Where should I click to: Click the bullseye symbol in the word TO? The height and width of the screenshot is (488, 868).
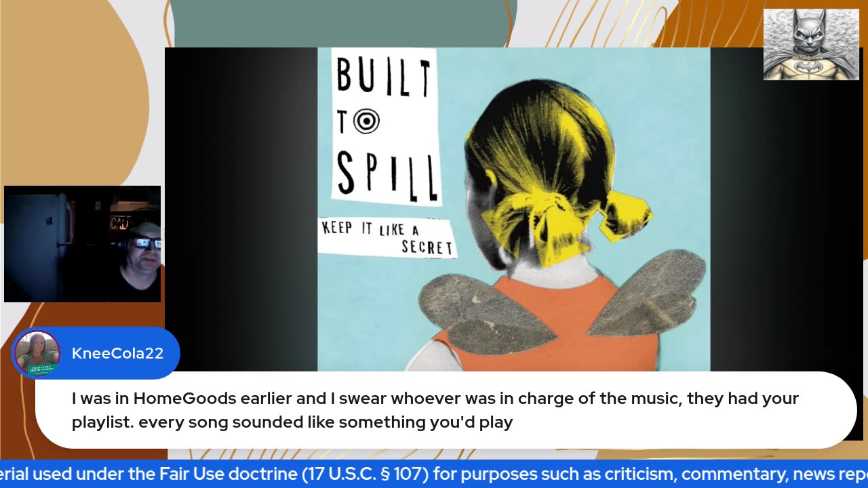[x=366, y=121]
